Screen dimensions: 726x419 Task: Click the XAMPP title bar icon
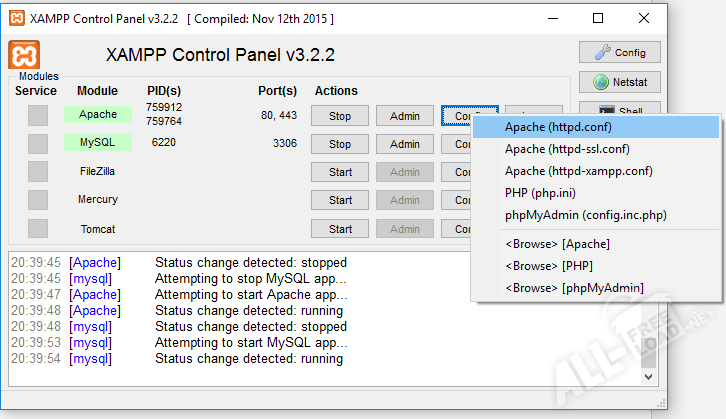coord(15,18)
